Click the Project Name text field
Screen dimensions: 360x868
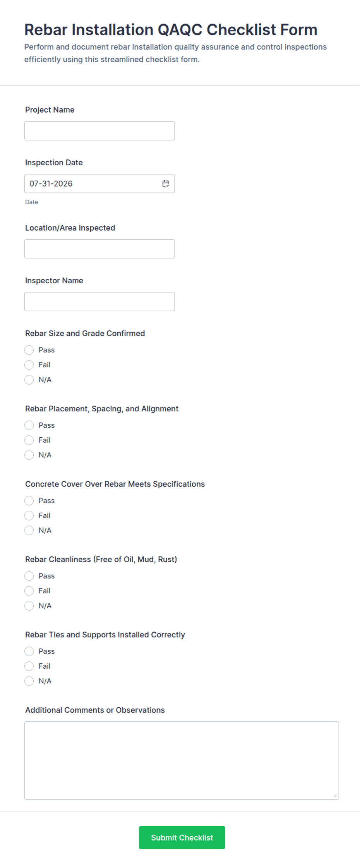[x=99, y=131]
